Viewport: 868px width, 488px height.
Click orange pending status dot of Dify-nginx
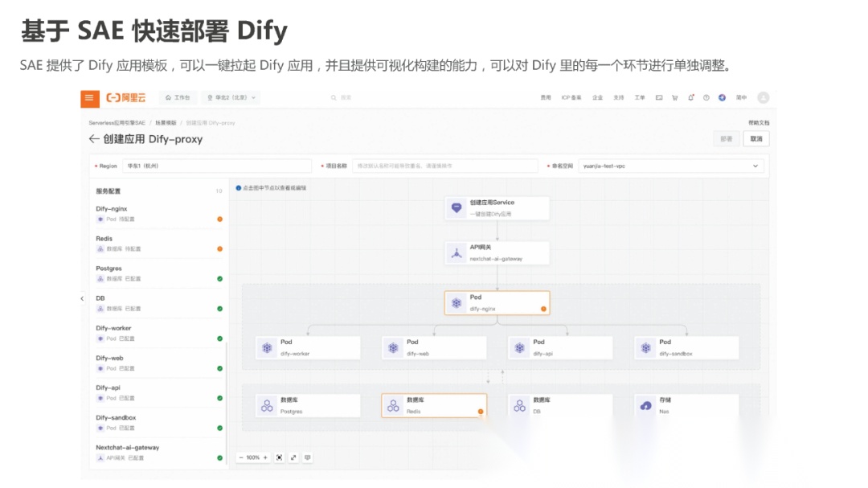pos(219,219)
